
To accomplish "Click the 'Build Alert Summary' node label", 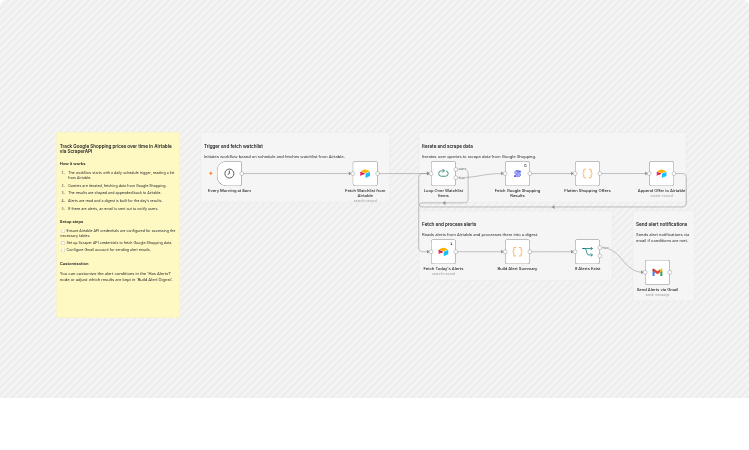I will [x=517, y=269].
